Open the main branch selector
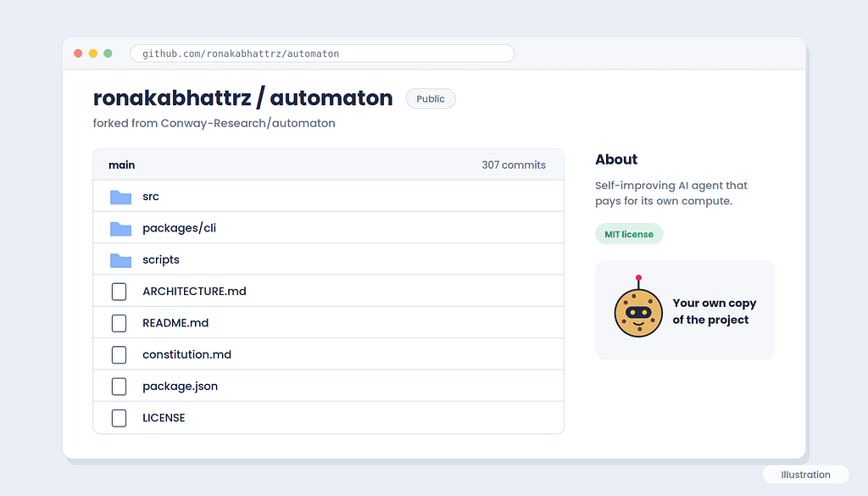This screenshot has width=868, height=496. 122,165
